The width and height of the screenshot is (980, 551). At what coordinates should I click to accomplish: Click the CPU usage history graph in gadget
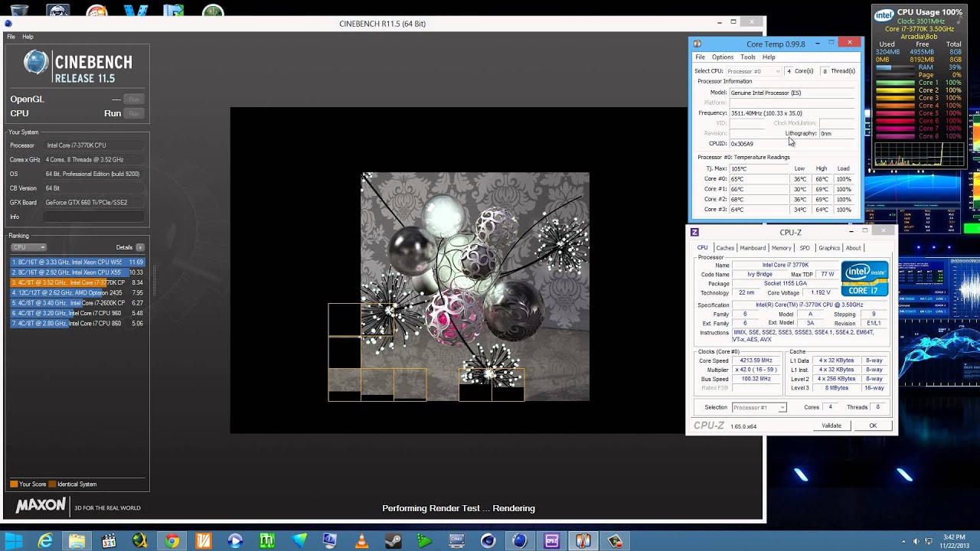(x=919, y=153)
